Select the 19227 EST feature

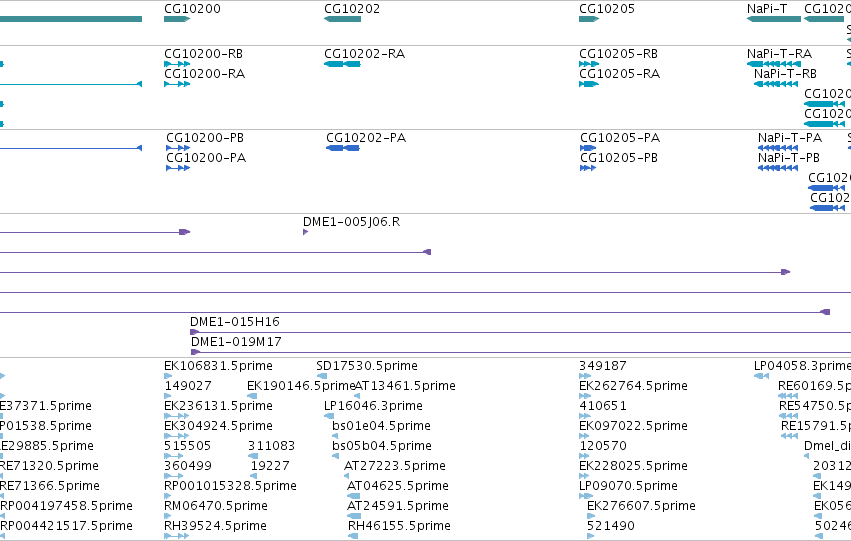tap(253, 476)
